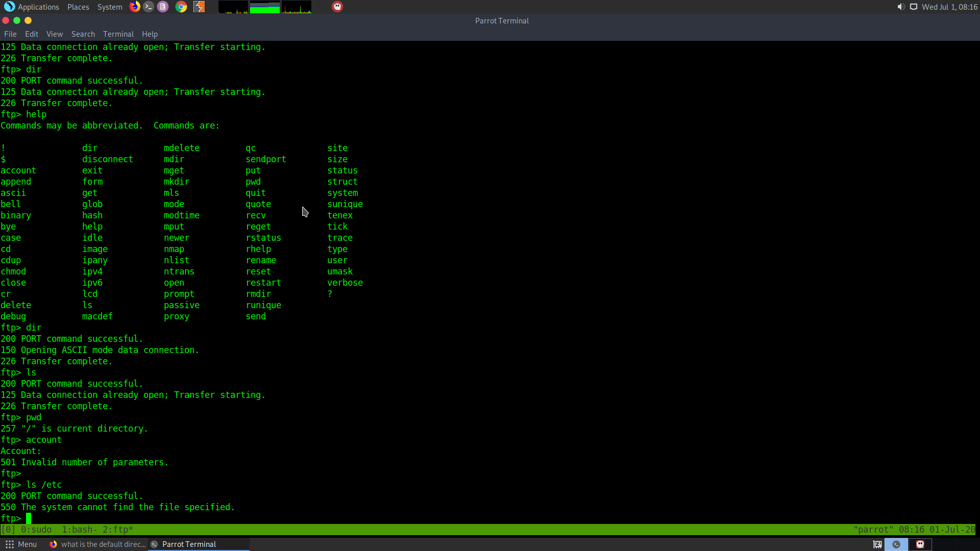
Task: Open the Terminal menu
Action: (x=118, y=34)
